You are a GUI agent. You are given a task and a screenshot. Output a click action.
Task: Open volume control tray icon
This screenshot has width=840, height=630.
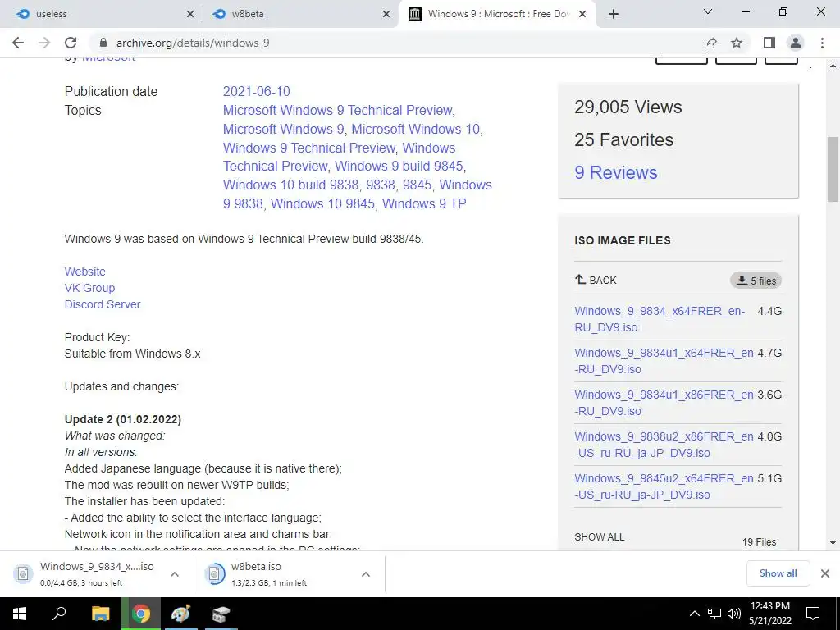(x=734, y=614)
